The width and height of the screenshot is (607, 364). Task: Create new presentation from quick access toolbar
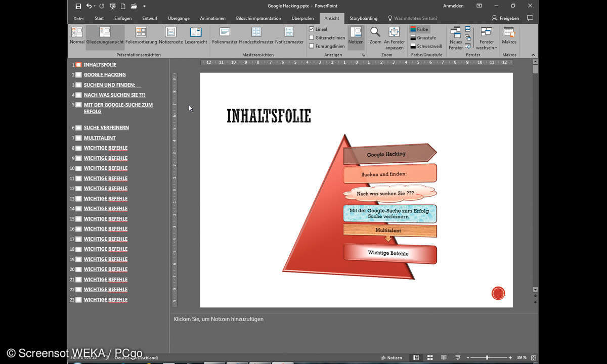tap(122, 6)
